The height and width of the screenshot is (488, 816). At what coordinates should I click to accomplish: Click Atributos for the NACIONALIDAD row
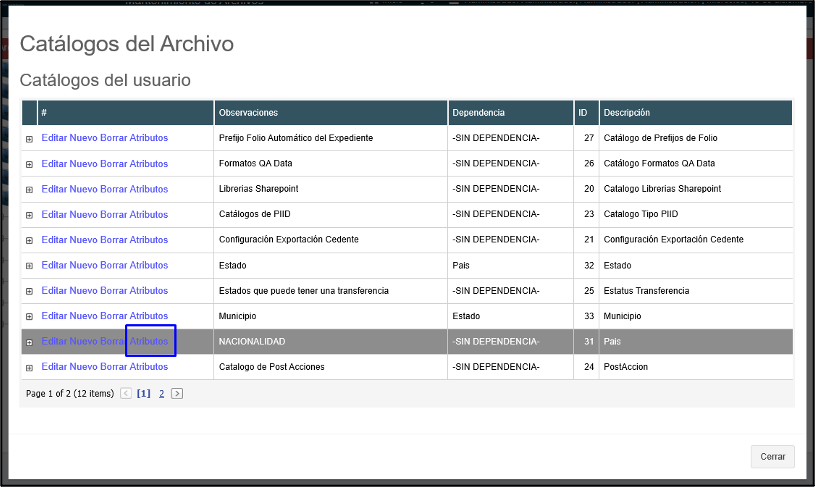(149, 341)
